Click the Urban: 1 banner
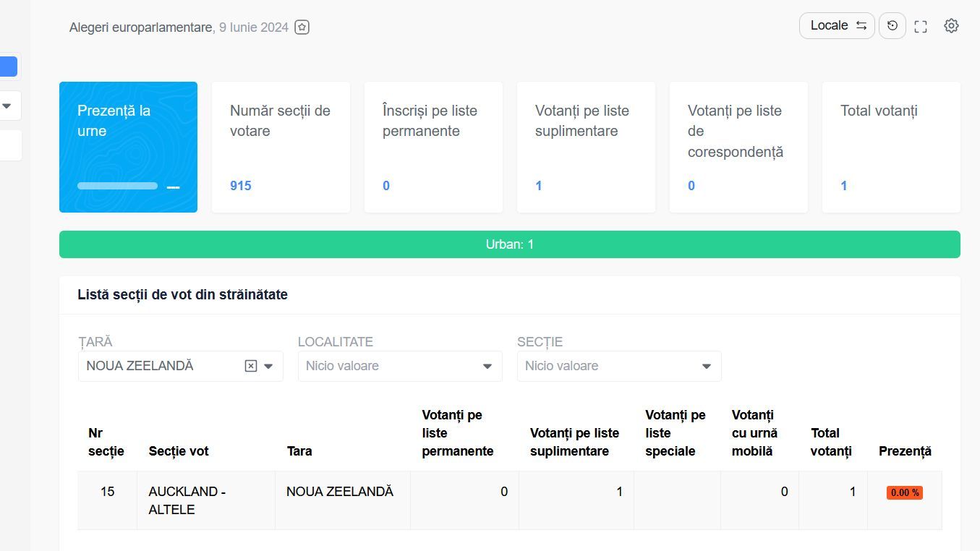Screen dimensions: 980x551 510,244
